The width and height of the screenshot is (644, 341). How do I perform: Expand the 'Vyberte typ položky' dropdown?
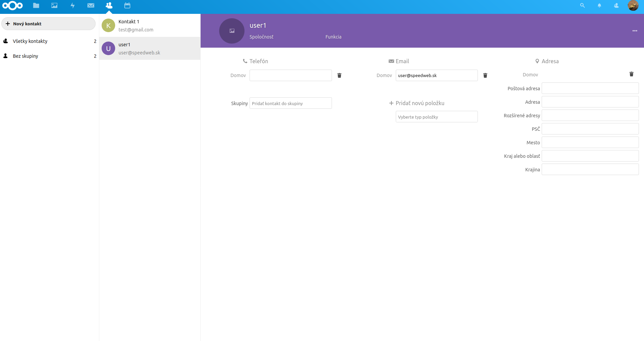[437, 117]
